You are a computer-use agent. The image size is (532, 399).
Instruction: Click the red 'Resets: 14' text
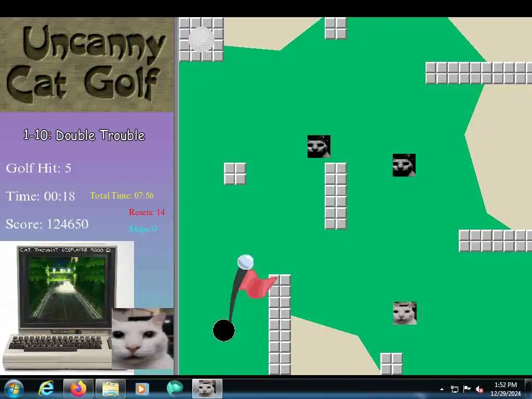147,212
